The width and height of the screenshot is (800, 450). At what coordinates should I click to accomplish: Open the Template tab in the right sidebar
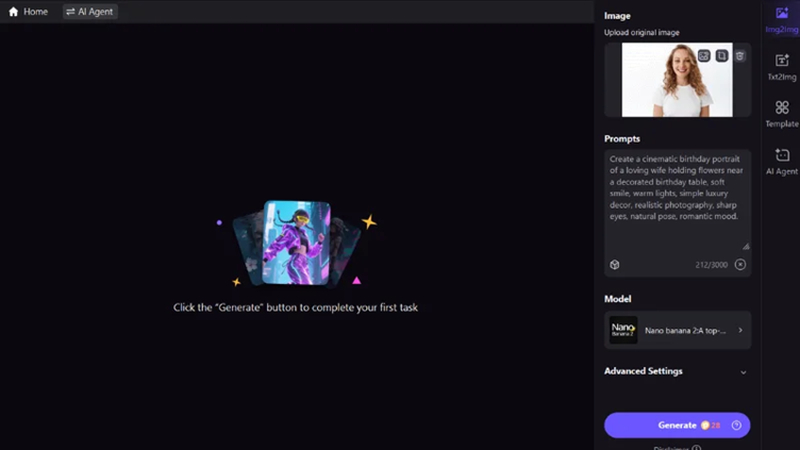782,114
